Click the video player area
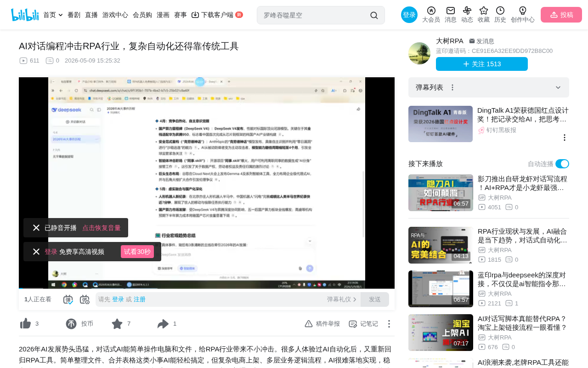 point(207,183)
